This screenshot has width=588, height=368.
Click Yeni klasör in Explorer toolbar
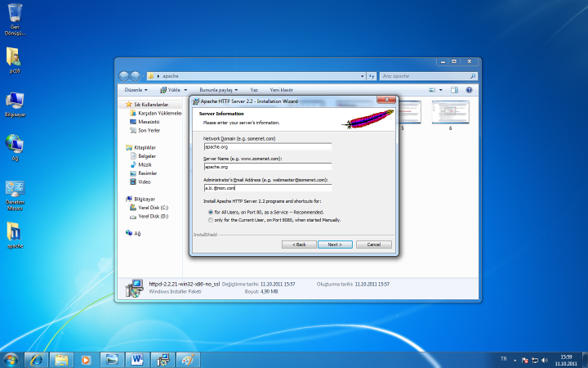(282, 89)
